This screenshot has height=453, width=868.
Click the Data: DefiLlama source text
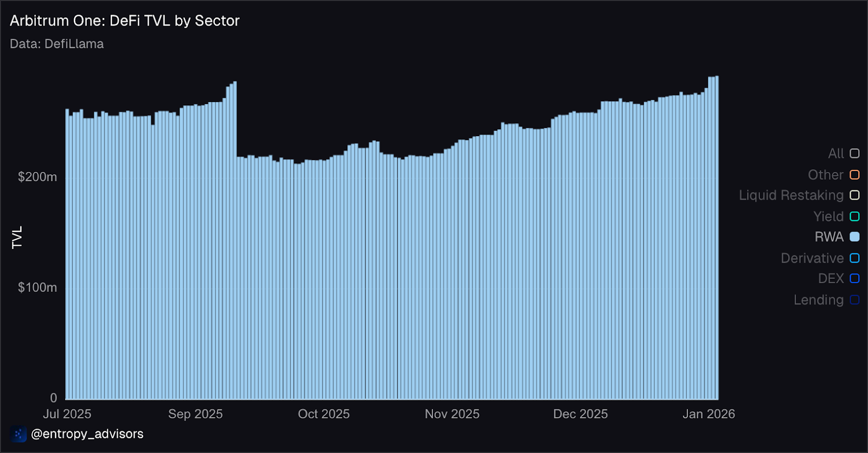(57, 44)
